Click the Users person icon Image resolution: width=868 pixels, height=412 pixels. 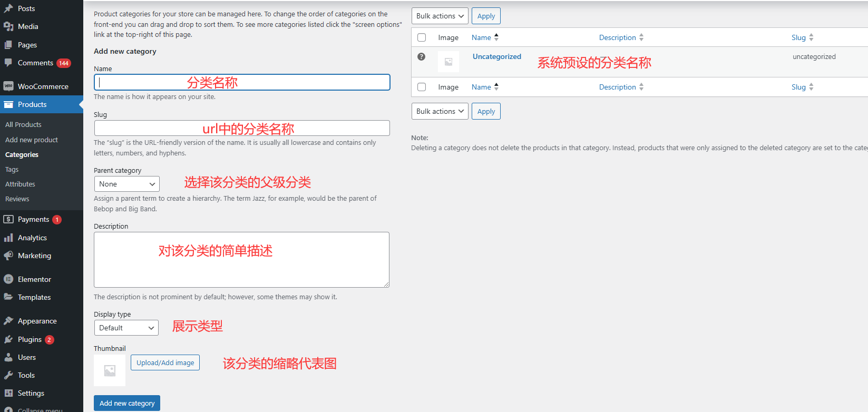click(8, 357)
